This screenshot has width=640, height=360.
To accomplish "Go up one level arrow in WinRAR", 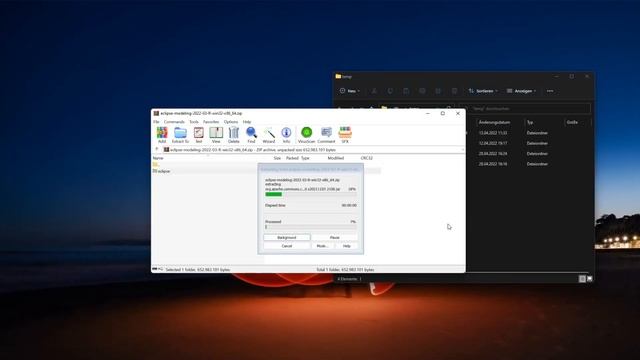I will pos(157,150).
